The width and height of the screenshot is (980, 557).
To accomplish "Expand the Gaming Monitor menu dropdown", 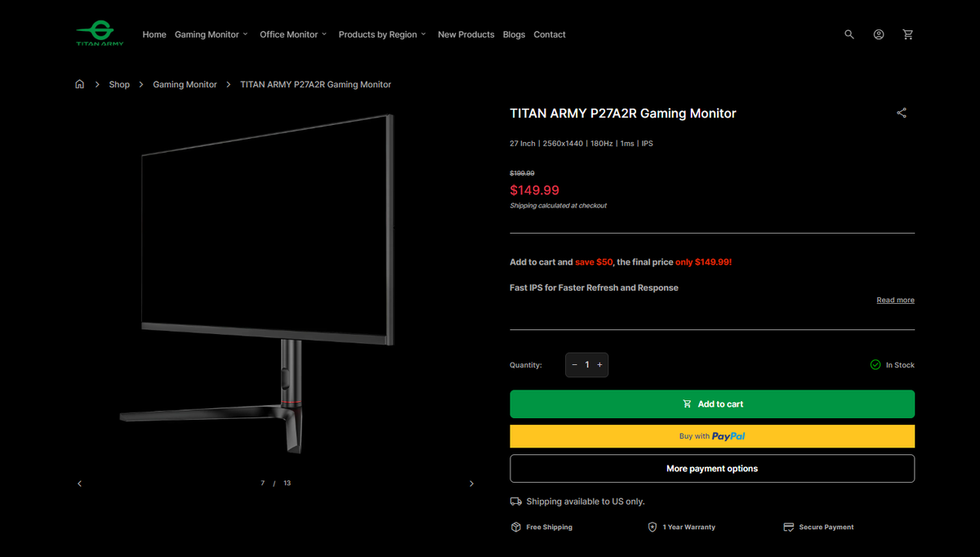I will [x=212, y=34].
